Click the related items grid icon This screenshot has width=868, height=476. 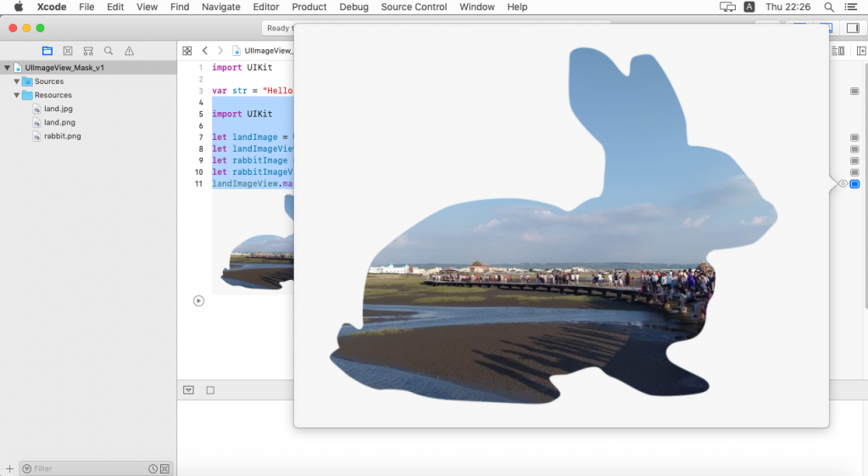(187, 51)
